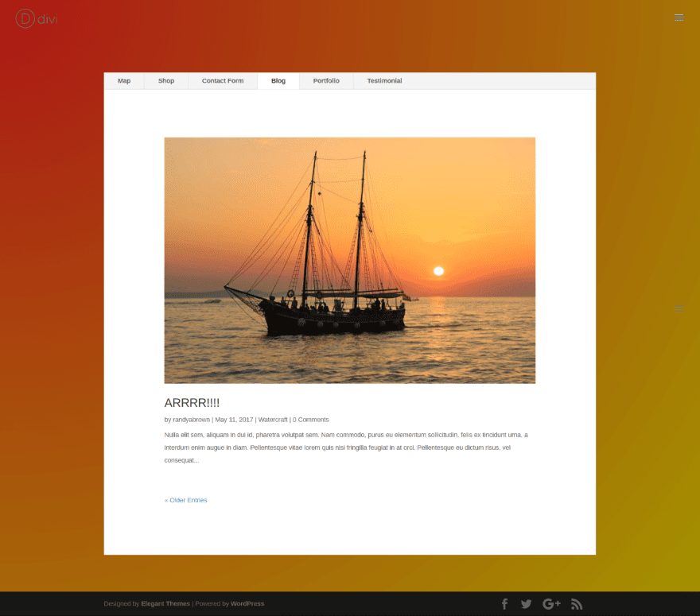
Task: Open the ARRRR!!!! post title
Action: (x=192, y=403)
